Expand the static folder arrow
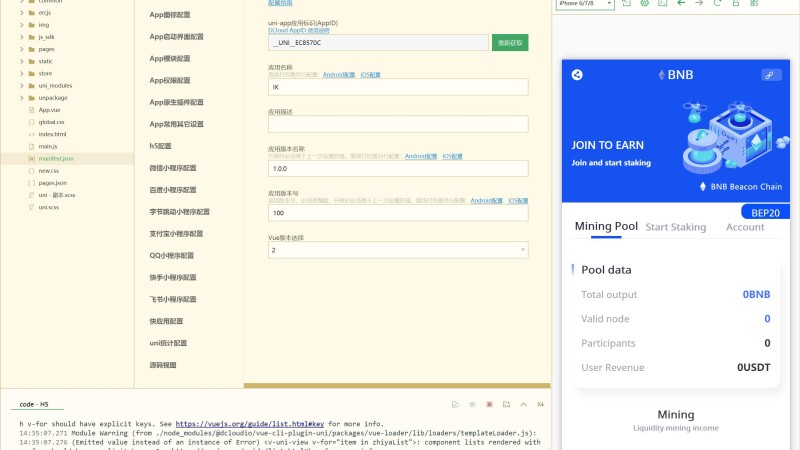 click(x=21, y=61)
